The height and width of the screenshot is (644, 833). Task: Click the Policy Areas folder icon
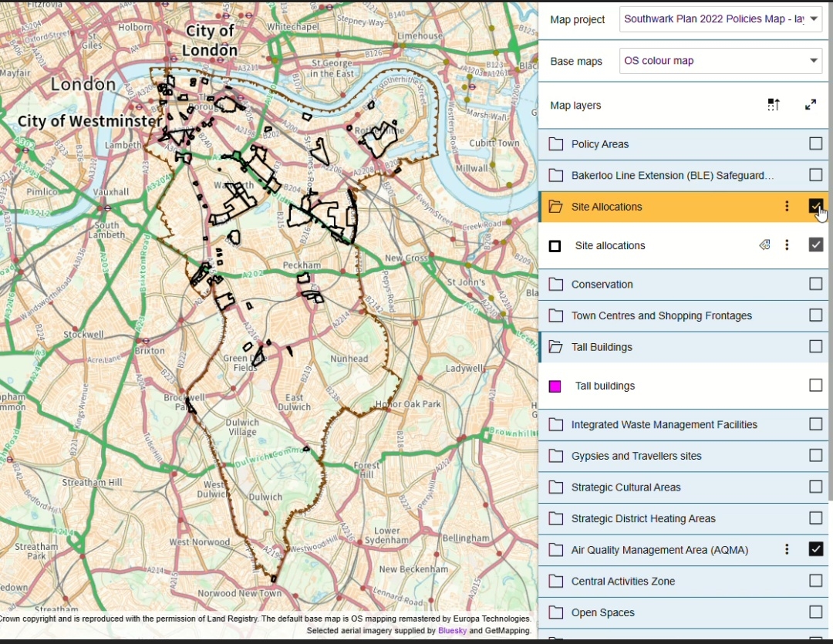(556, 144)
